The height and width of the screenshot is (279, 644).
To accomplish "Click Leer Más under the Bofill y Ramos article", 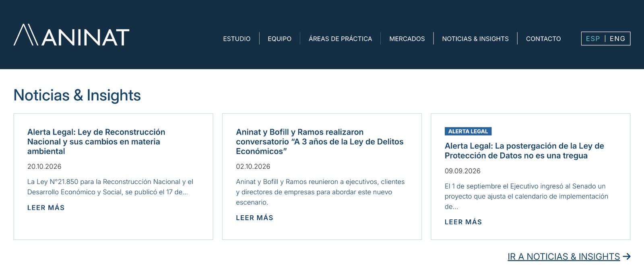I will (254, 218).
